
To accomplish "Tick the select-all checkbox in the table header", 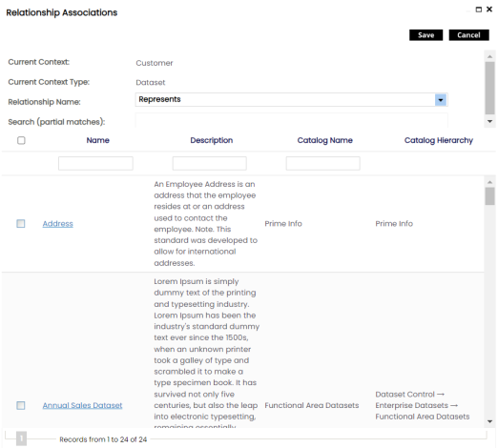I will [x=21, y=140].
